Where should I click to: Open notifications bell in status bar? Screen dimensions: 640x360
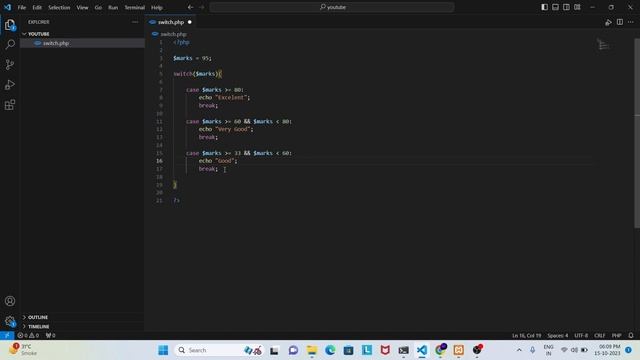631,336
